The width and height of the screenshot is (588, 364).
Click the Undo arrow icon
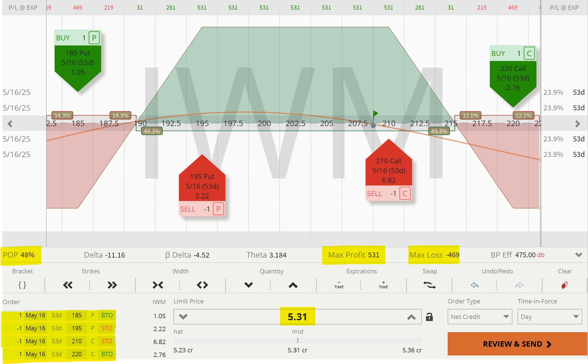coord(475,285)
